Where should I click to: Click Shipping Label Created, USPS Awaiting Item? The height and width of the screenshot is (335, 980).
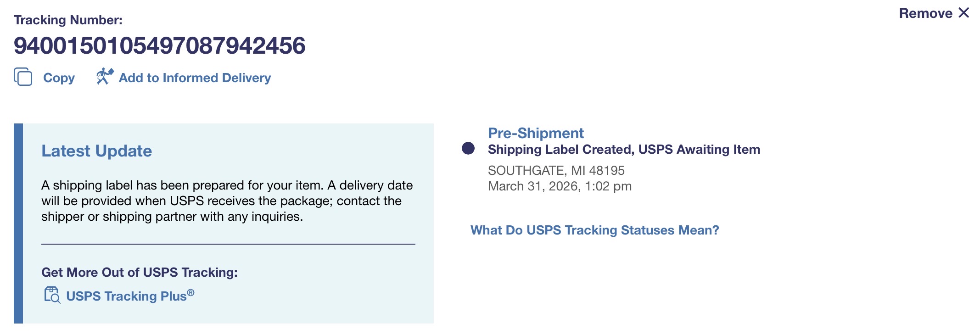(623, 150)
